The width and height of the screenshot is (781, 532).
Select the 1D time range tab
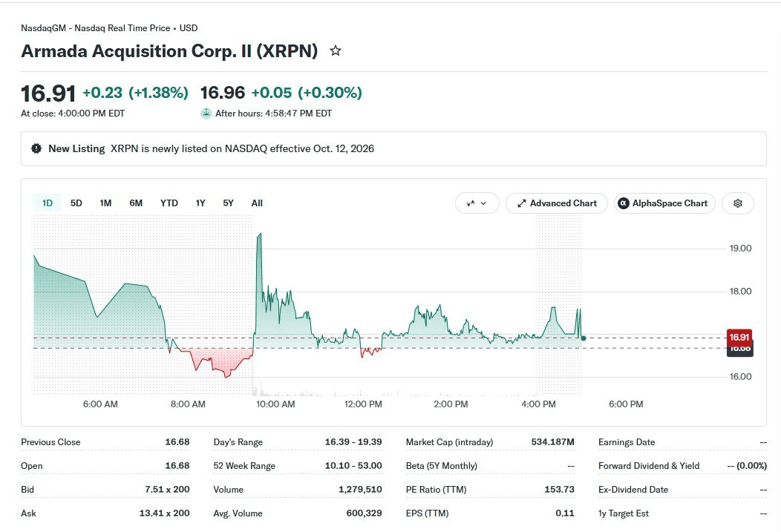click(48, 203)
